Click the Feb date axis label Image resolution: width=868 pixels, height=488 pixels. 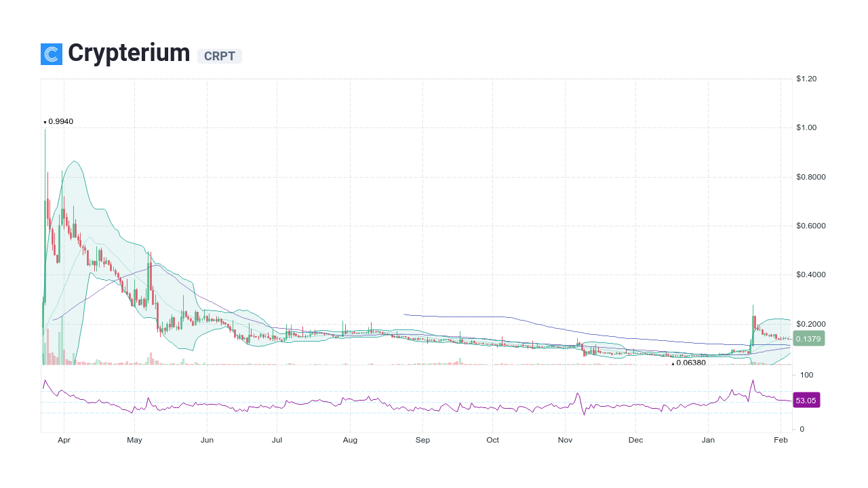tap(781, 440)
